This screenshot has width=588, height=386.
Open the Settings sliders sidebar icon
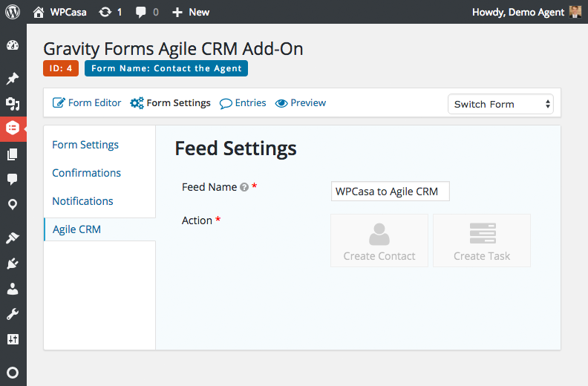(x=13, y=339)
